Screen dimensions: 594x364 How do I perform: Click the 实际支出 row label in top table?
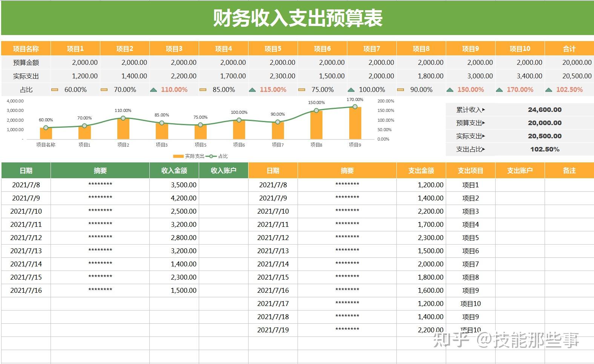(x=26, y=76)
